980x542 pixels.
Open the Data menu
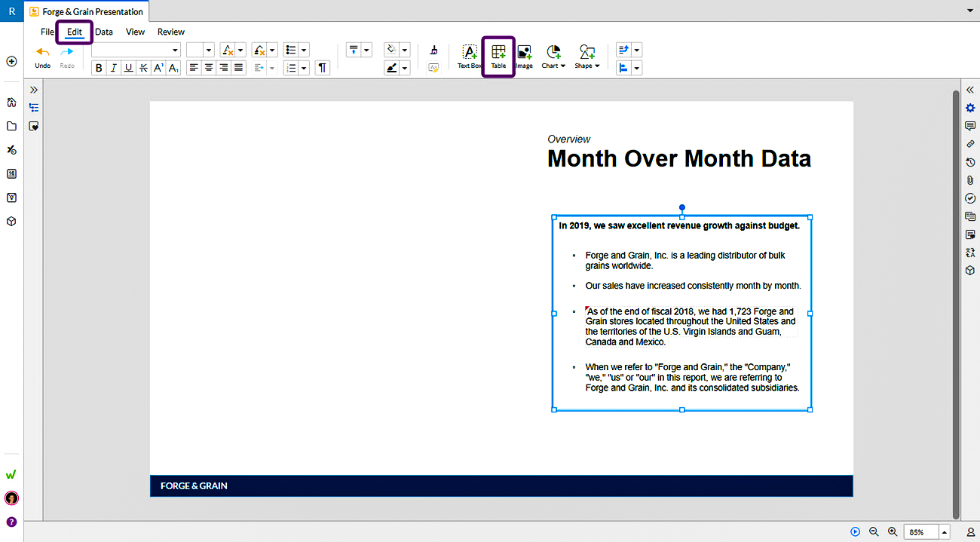(103, 32)
